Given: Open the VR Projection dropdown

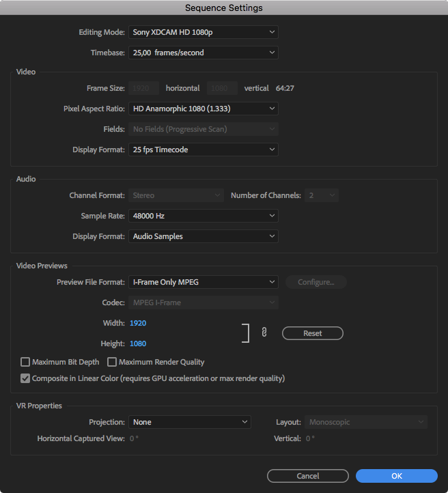Looking at the screenshot, I should click(x=190, y=422).
